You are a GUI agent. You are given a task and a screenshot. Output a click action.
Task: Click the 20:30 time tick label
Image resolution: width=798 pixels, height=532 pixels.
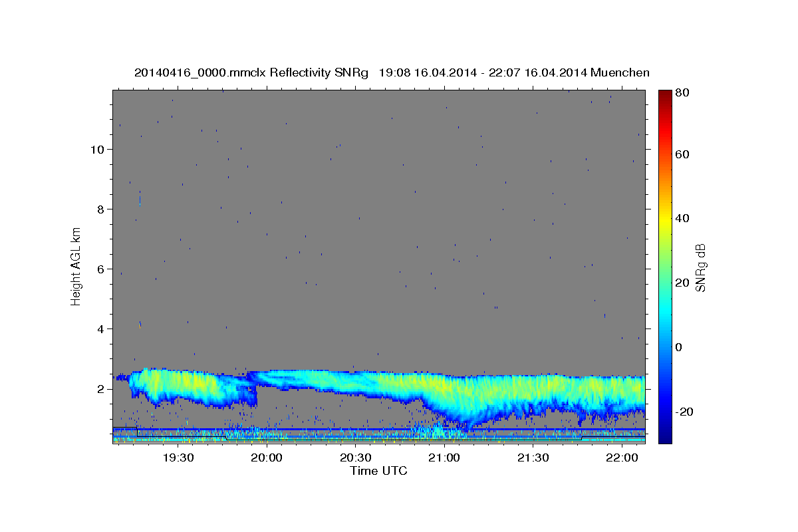click(x=356, y=458)
